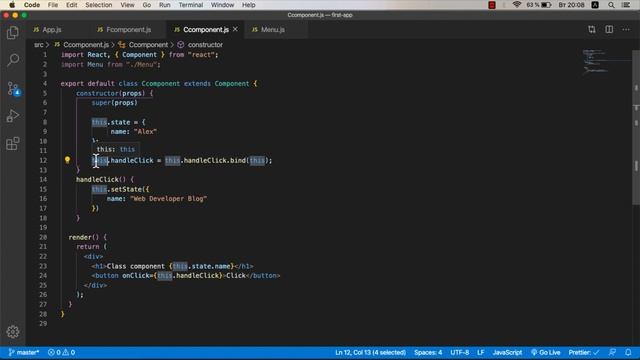640x360 pixels.
Task: Click the Prettier status item
Action: [584, 352]
